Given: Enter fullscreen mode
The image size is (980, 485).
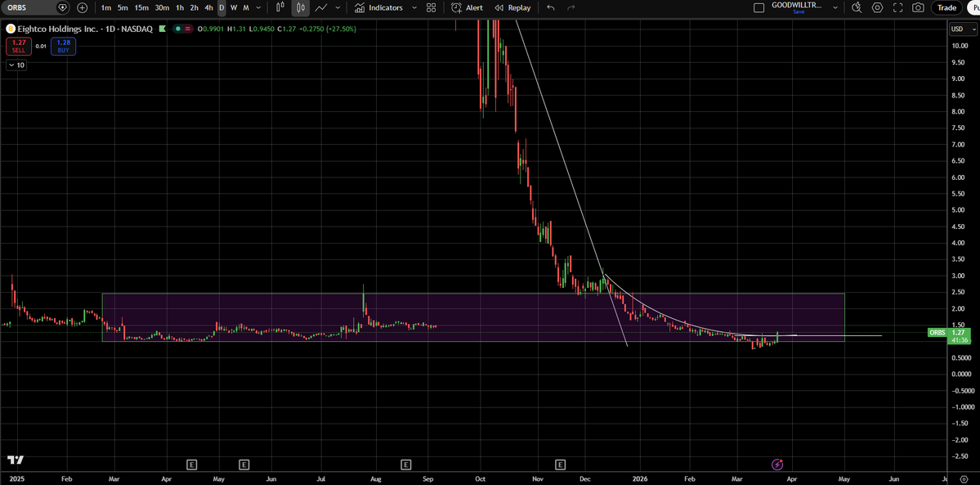Looking at the screenshot, I should pyautogui.click(x=898, y=7).
